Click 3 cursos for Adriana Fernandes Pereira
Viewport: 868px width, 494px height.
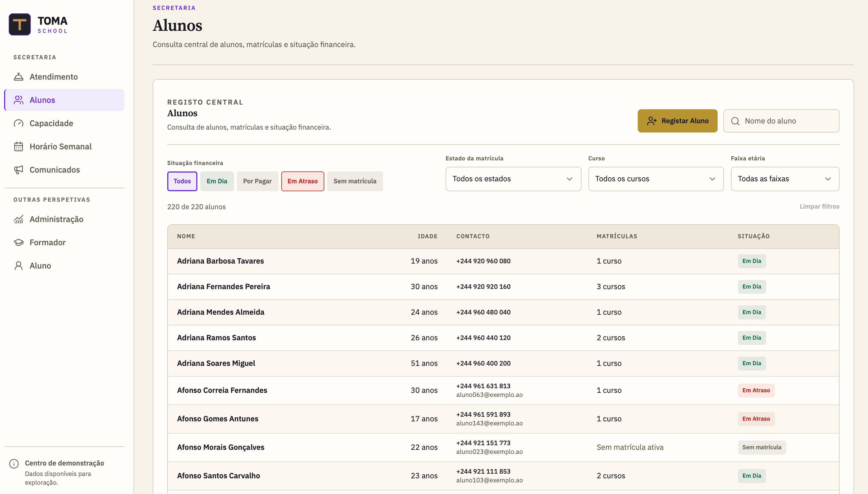[611, 287]
